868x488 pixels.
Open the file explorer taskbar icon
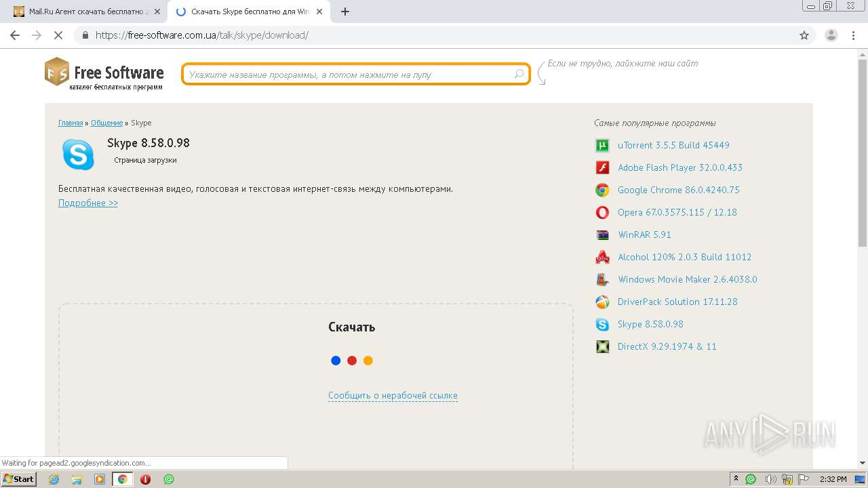tap(77, 479)
